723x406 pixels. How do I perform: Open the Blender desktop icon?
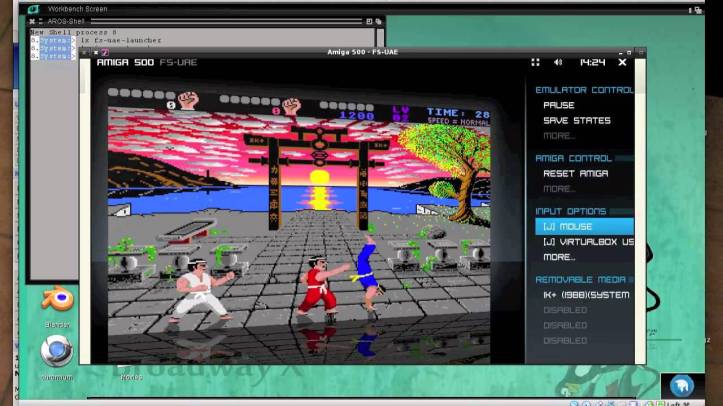click(x=56, y=300)
